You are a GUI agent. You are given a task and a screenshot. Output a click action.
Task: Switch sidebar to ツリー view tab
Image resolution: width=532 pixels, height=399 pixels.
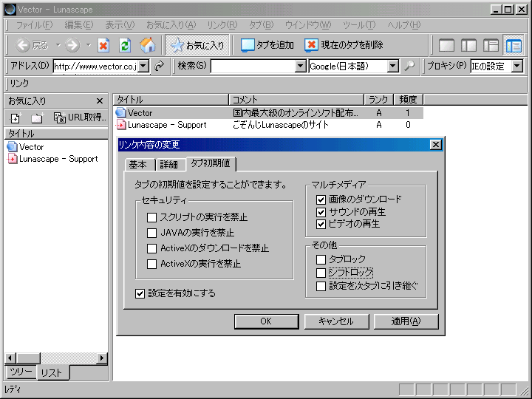pos(21,372)
